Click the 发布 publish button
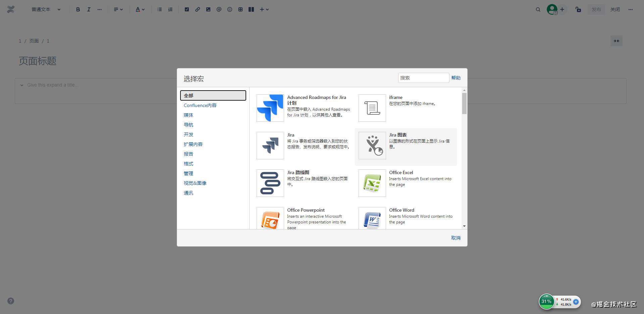Viewport: 644px width, 314px height. coord(596,9)
